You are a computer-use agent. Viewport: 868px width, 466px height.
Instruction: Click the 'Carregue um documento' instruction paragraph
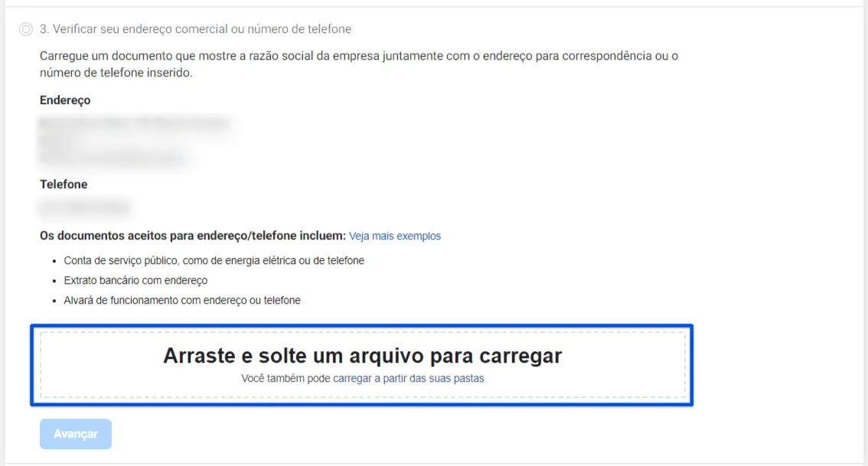point(359,64)
